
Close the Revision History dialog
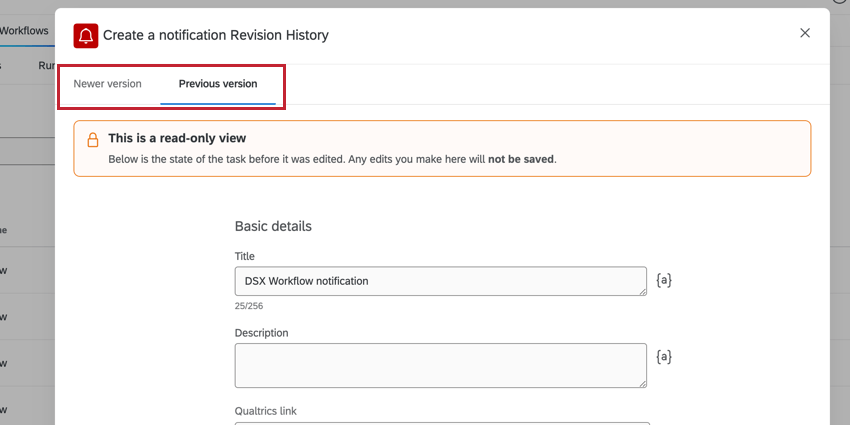click(805, 33)
